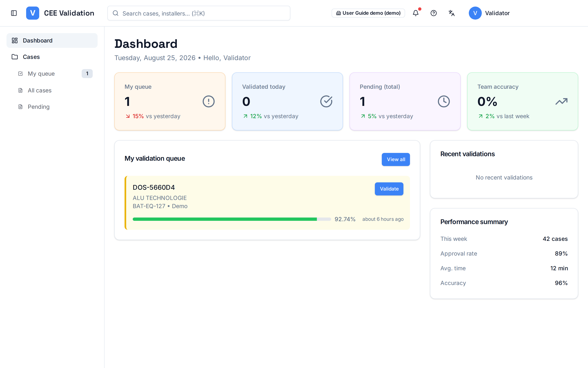Click the 12 min average time value
Image resolution: width=588 pixels, height=368 pixels.
pyautogui.click(x=559, y=268)
